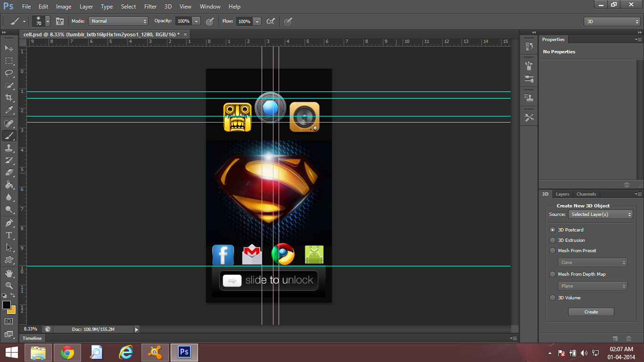Select the Crop tool
This screenshot has width=644, height=362.
(x=9, y=98)
